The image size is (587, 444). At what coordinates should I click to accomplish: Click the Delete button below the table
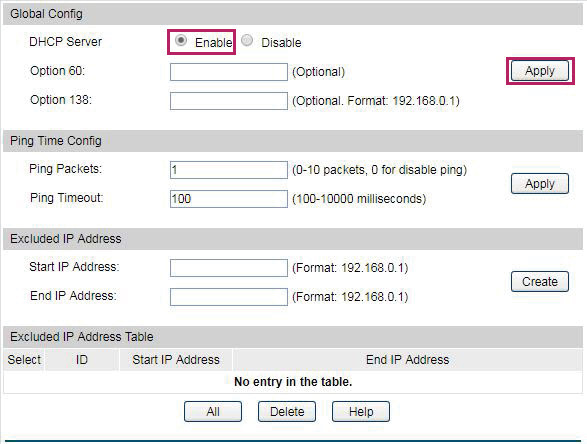(x=287, y=412)
